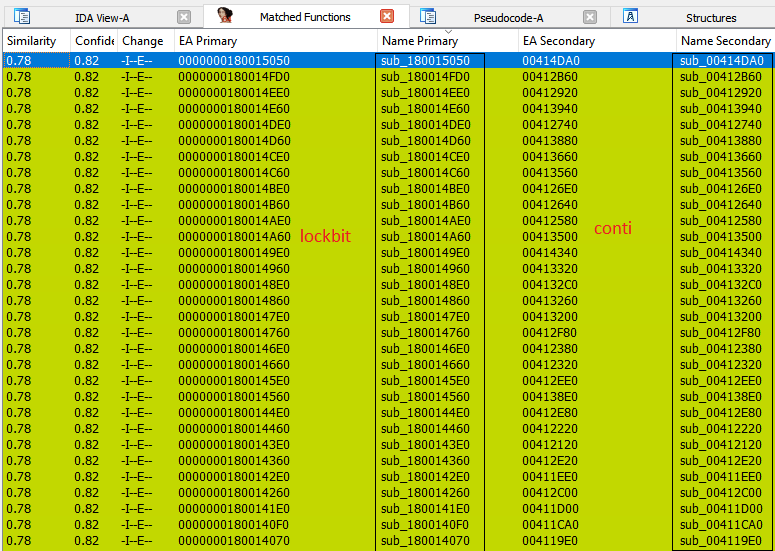Select secondary name sub_00412F80

pyautogui.click(x=721, y=333)
